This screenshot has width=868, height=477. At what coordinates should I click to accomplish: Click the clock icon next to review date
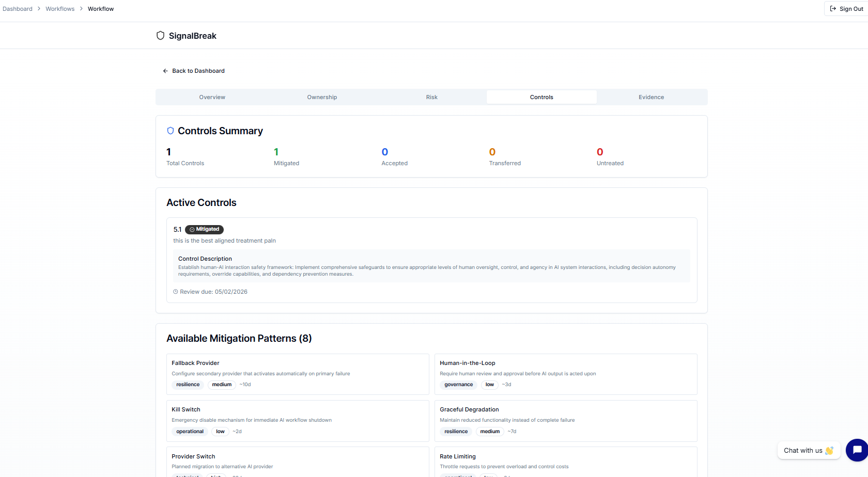175,292
